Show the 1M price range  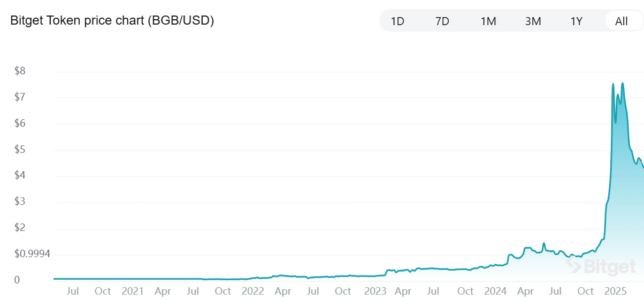(x=488, y=21)
